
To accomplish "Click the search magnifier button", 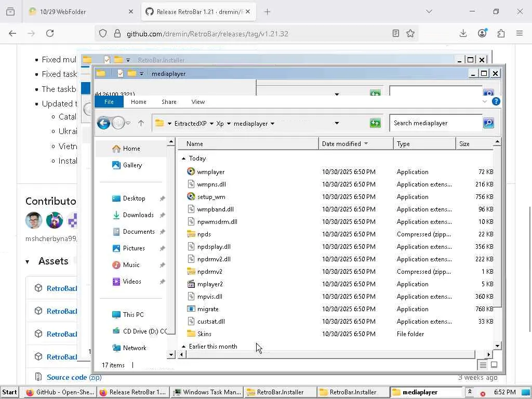I will click(x=488, y=123).
